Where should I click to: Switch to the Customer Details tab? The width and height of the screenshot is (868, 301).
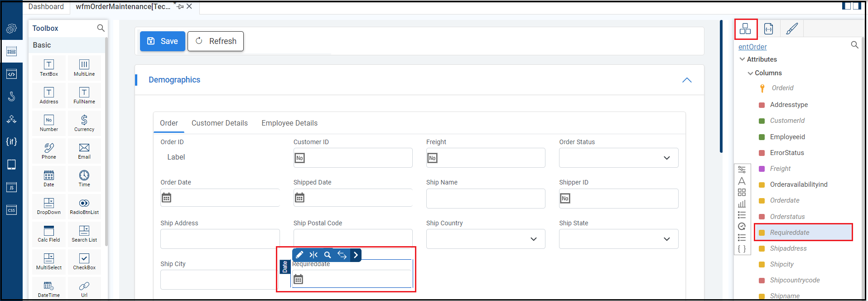[220, 123]
